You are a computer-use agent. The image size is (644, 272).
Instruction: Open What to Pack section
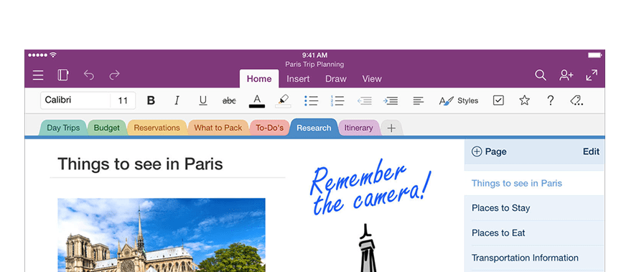tap(218, 128)
